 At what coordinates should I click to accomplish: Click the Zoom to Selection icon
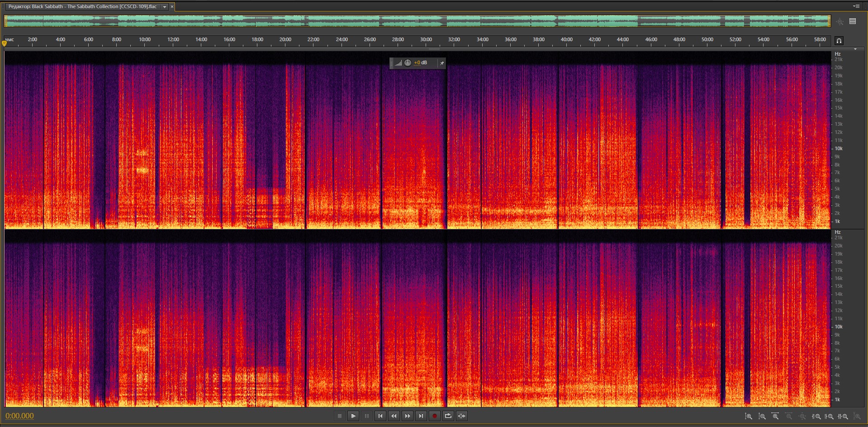(843, 417)
